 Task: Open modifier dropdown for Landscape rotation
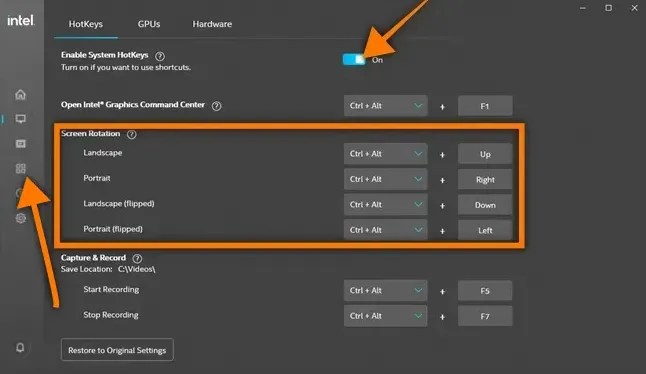tap(386, 154)
